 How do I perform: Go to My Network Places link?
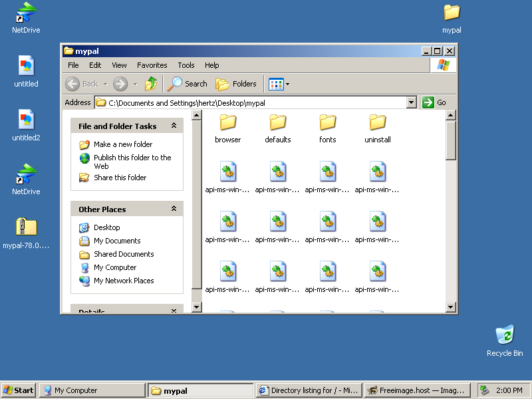pyautogui.click(x=124, y=281)
